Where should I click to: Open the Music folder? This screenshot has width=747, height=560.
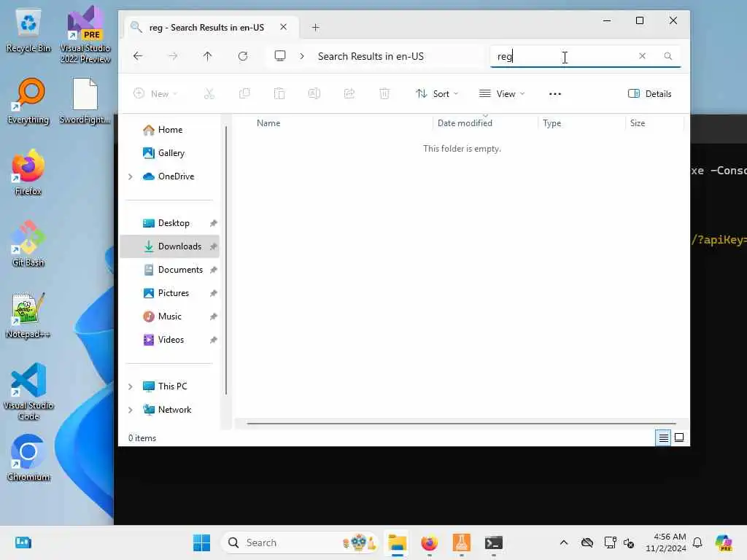[x=169, y=316]
